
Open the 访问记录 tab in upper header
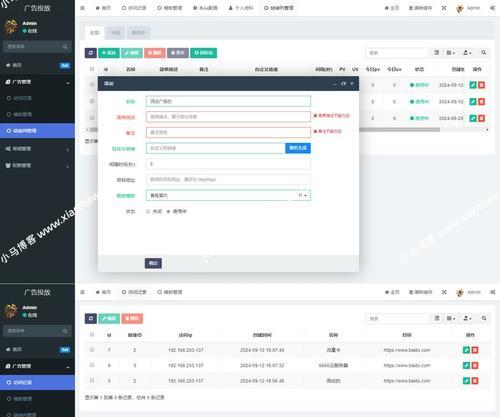[x=134, y=8]
